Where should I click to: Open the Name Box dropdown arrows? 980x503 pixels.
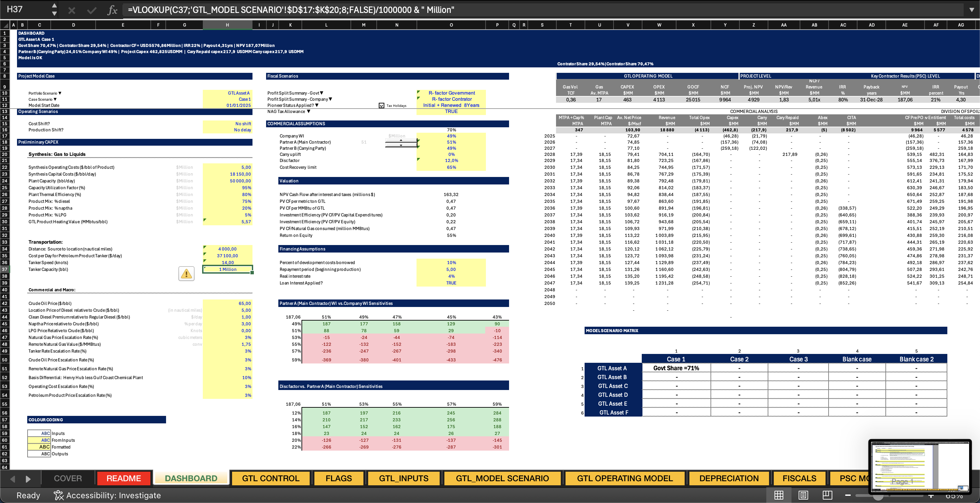tap(54, 10)
